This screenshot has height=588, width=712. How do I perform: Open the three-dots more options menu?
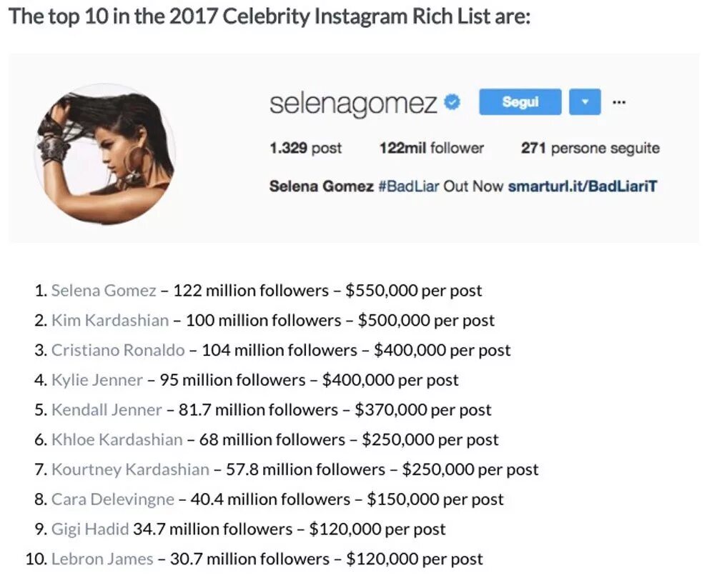click(619, 102)
